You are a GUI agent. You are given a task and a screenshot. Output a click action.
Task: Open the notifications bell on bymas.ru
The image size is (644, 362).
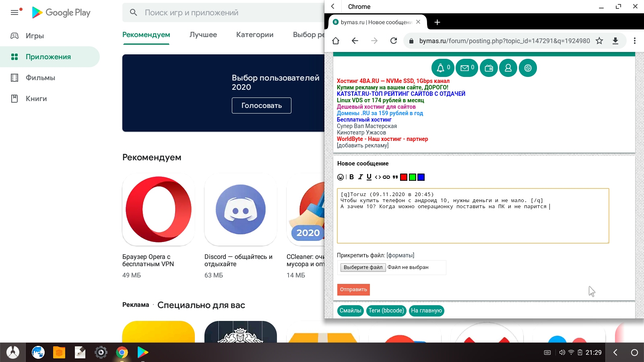(x=443, y=68)
